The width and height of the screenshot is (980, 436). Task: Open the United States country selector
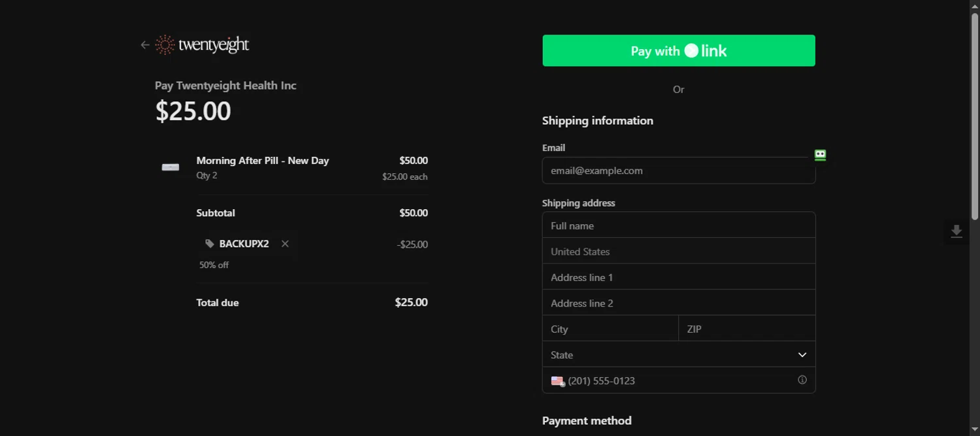tap(679, 252)
